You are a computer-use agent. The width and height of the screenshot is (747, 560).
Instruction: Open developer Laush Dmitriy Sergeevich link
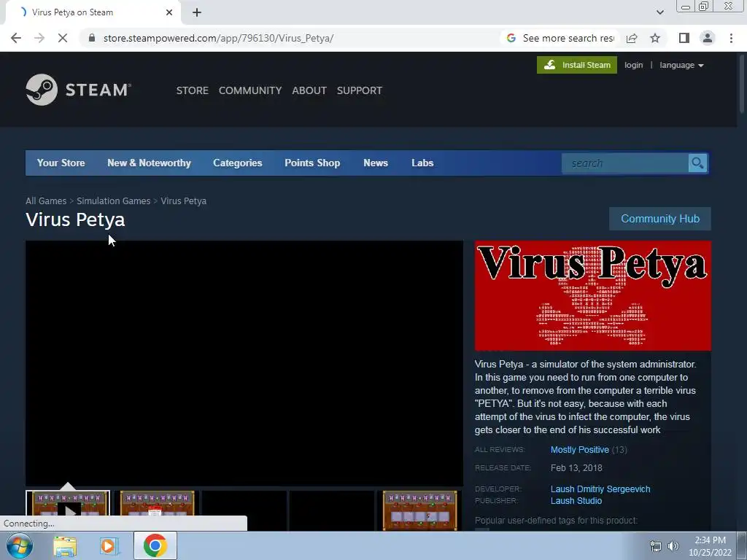click(x=600, y=489)
